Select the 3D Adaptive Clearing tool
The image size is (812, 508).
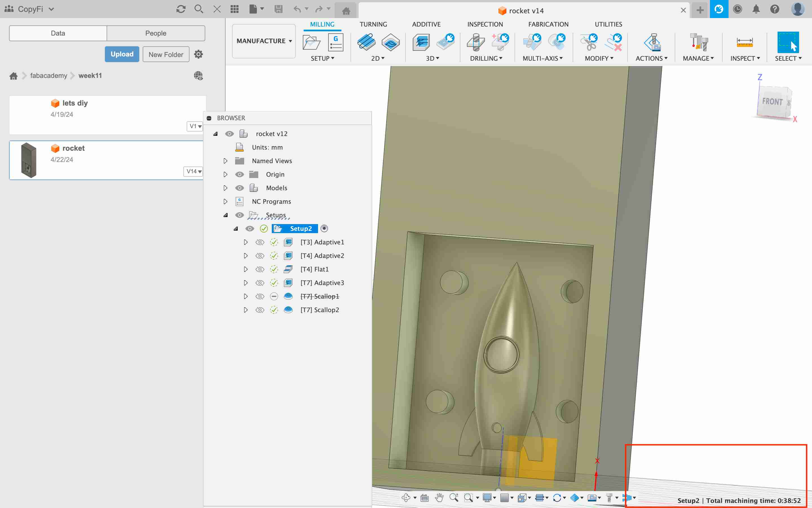(x=422, y=43)
